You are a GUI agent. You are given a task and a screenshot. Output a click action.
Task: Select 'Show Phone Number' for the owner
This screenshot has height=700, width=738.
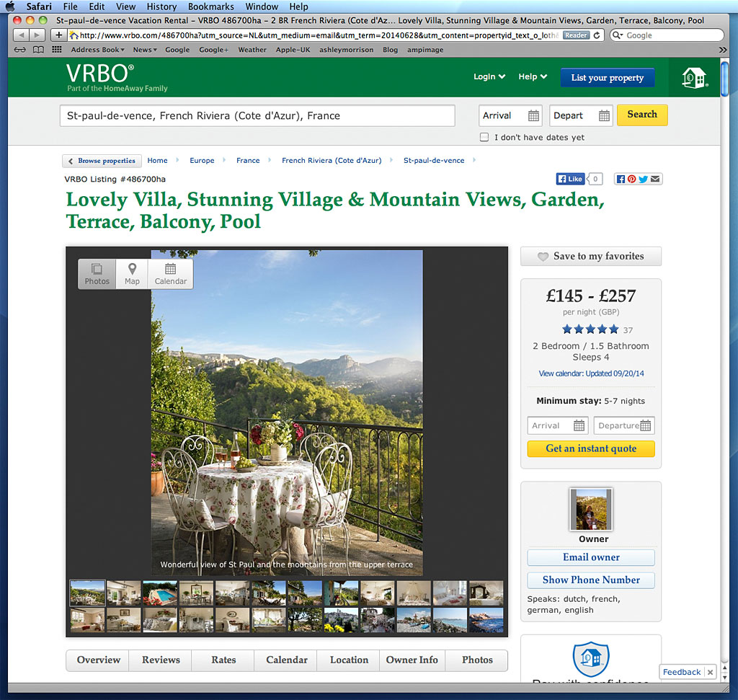590,580
